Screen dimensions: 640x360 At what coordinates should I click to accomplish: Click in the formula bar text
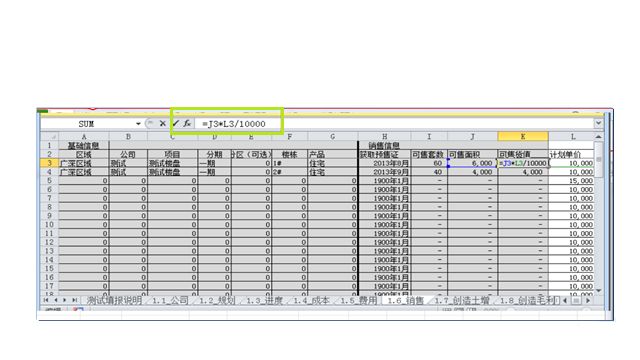(234, 124)
